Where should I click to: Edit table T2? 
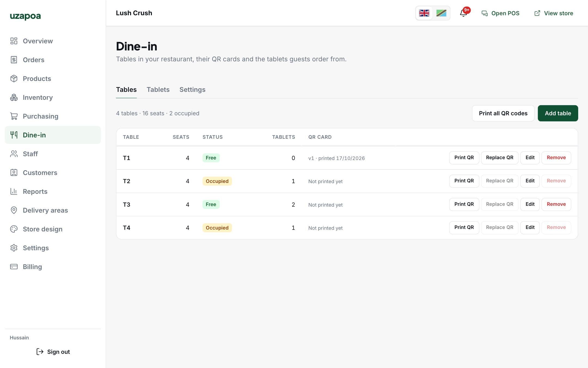point(530,181)
